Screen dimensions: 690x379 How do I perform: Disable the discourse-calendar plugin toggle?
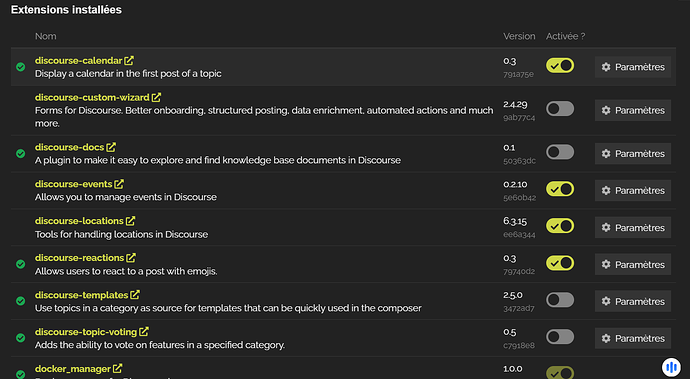point(560,66)
